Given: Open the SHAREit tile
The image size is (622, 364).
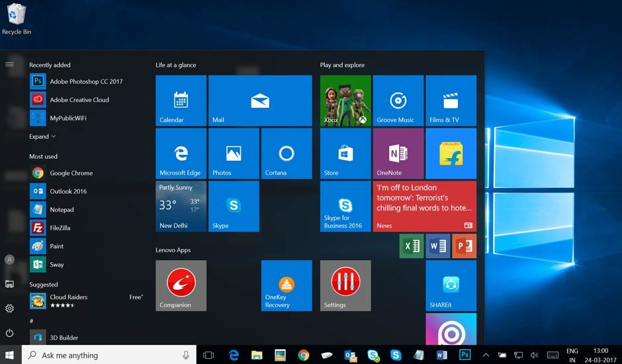Looking at the screenshot, I should pos(451,285).
